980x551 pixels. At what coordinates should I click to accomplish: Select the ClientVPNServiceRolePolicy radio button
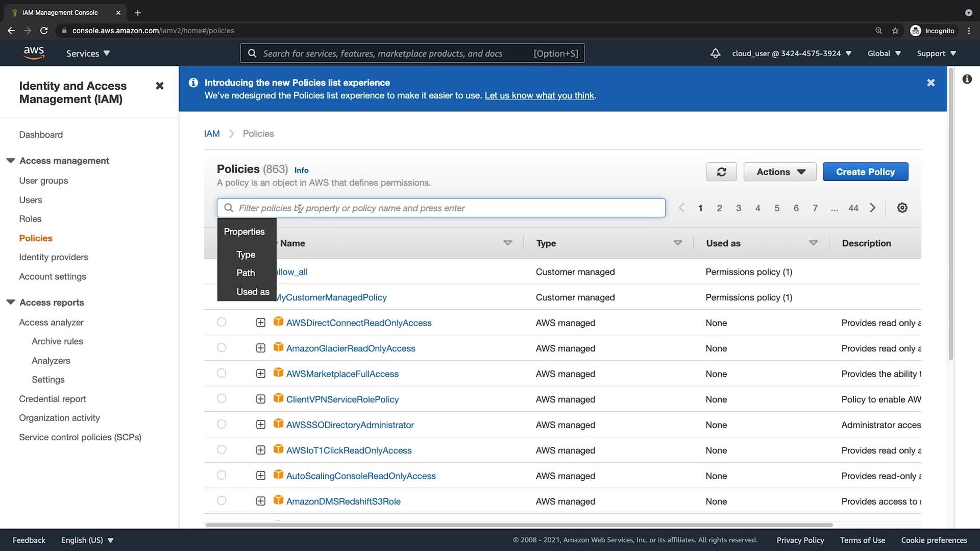tap(221, 398)
